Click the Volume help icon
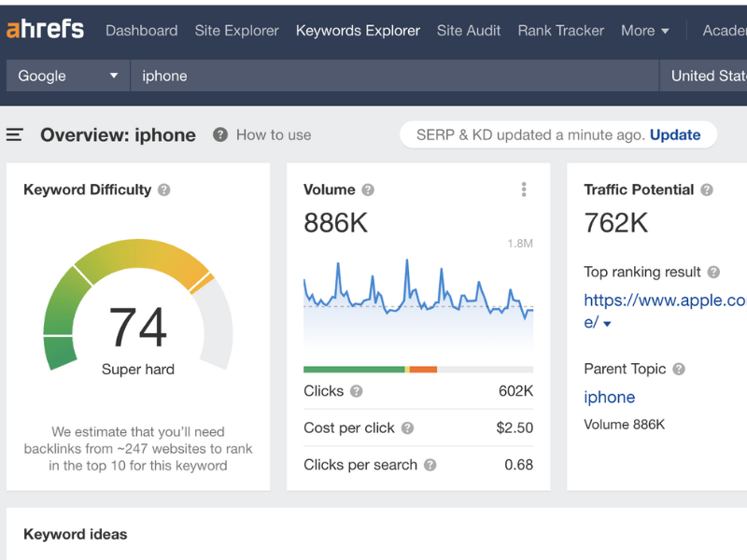This screenshot has height=560, width=747. click(368, 190)
